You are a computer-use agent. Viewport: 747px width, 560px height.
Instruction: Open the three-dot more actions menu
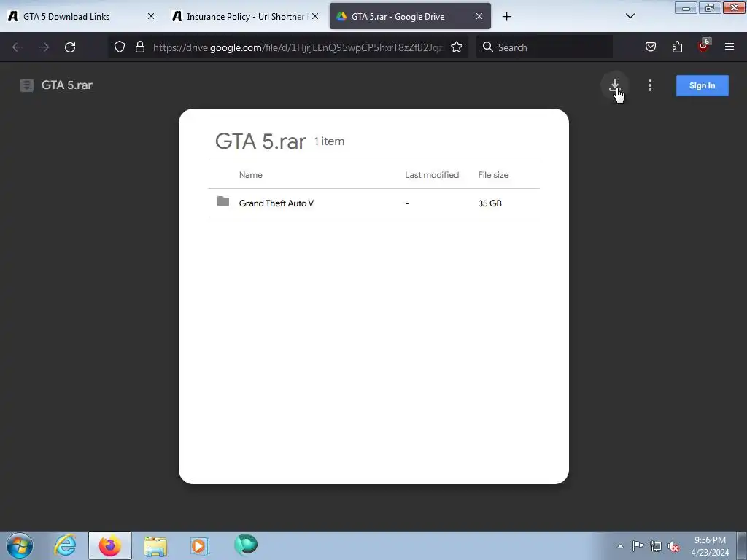(650, 85)
